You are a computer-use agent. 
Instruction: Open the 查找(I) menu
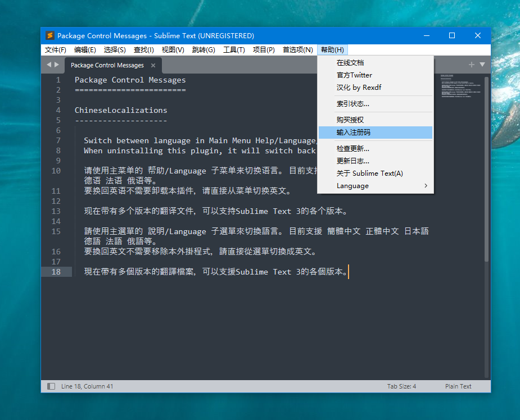[x=143, y=49]
